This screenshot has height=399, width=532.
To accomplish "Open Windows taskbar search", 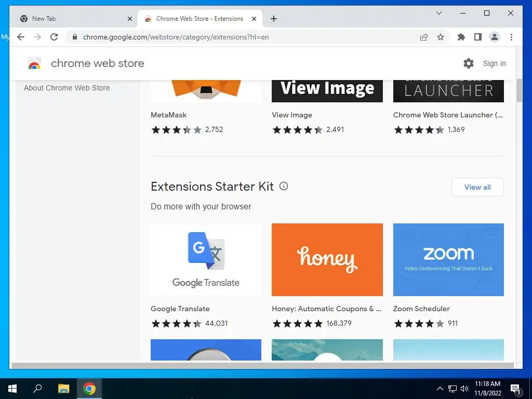I will click(37, 389).
